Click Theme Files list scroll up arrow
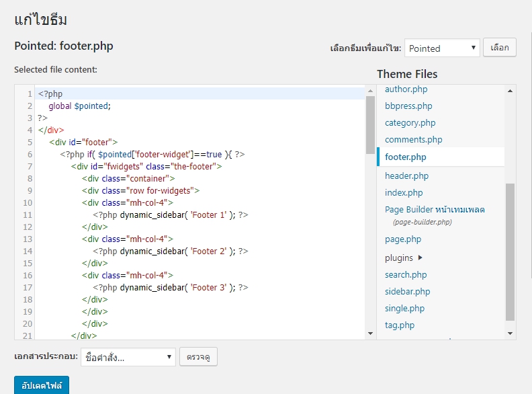 pyautogui.click(x=510, y=91)
